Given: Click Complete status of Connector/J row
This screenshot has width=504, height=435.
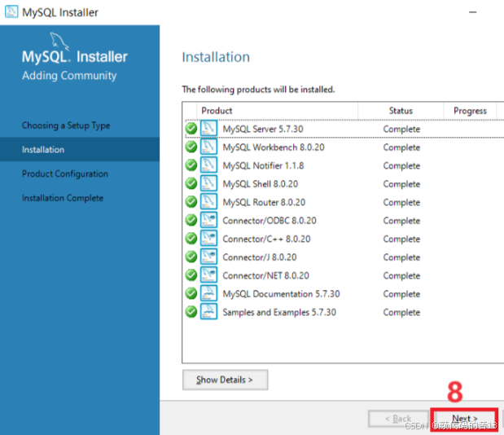Looking at the screenshot, I should point(401,257).
